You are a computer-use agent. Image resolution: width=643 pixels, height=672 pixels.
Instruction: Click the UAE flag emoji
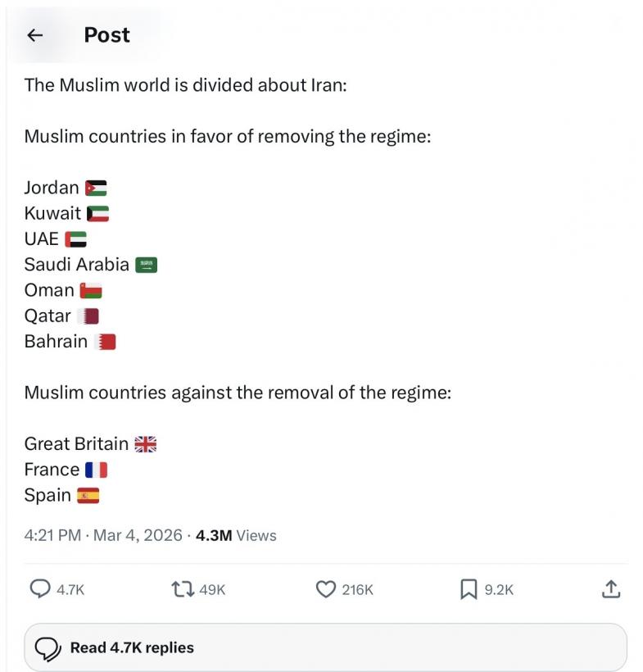75,239
